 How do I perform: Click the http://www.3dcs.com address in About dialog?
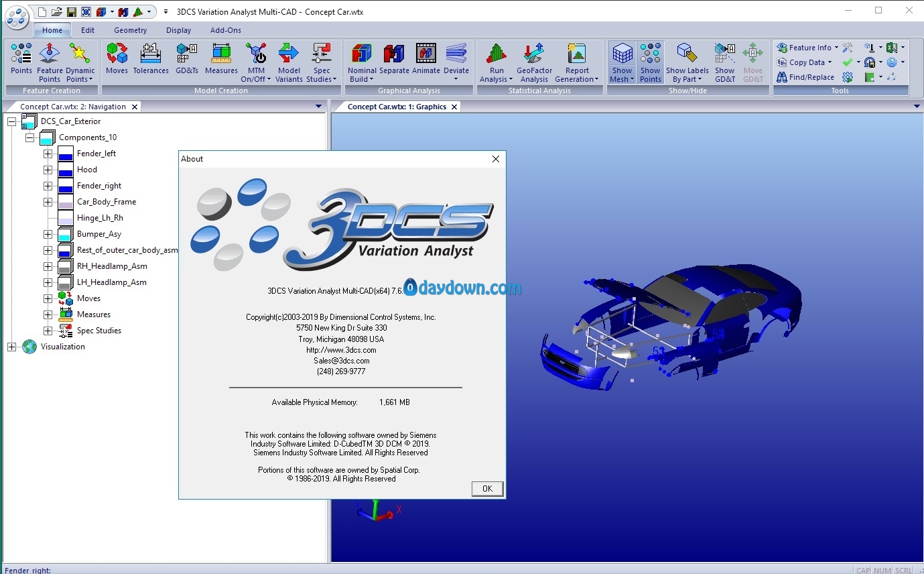click(x=341, y=350)
